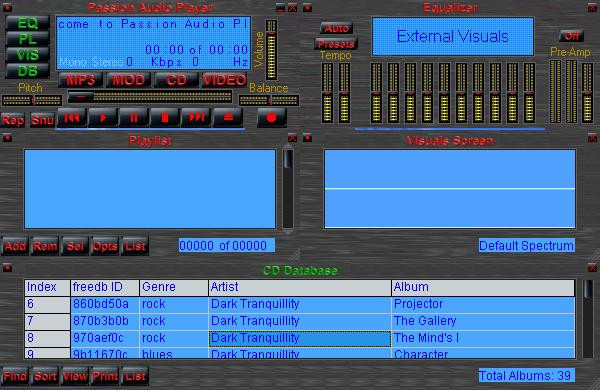The image size is (600, 390).
Task: Pause playback with the pause button
Action: [x=134, y=117]
